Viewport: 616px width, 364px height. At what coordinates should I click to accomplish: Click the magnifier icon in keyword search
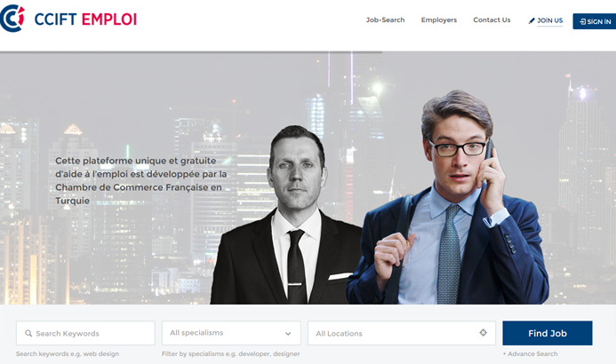pyautogui.click(x=28, y=334)
